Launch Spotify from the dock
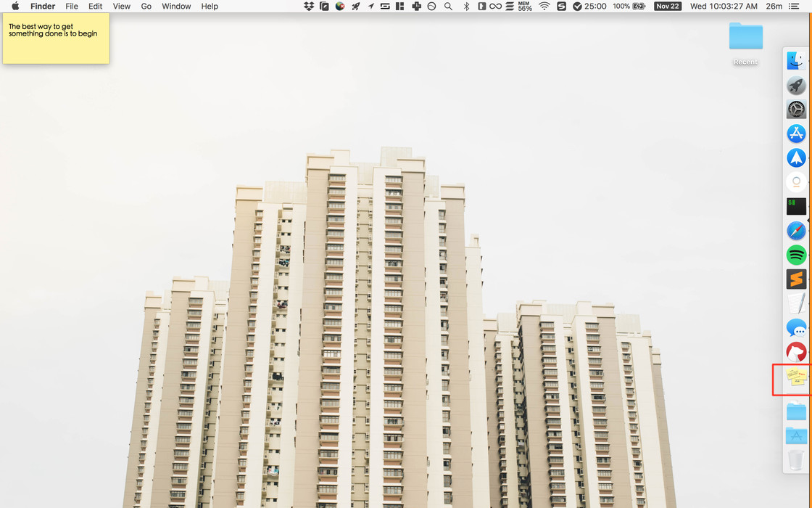Image resolution: width=812 pixels, height=508 pixels. [796, 255]
